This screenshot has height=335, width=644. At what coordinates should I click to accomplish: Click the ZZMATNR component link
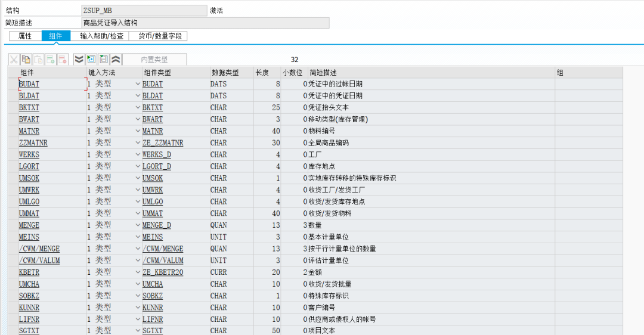pos(33,143)
